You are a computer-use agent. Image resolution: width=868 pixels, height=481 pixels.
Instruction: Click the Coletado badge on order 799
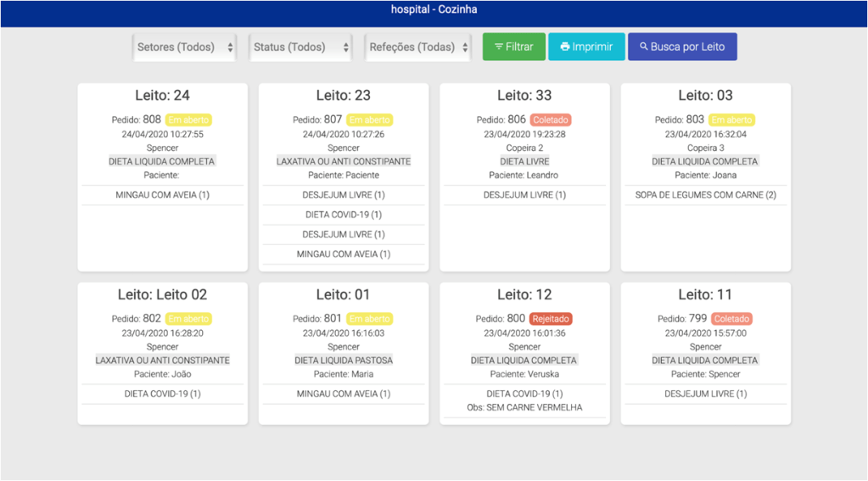pyautogui.click(x=731, y=319)
